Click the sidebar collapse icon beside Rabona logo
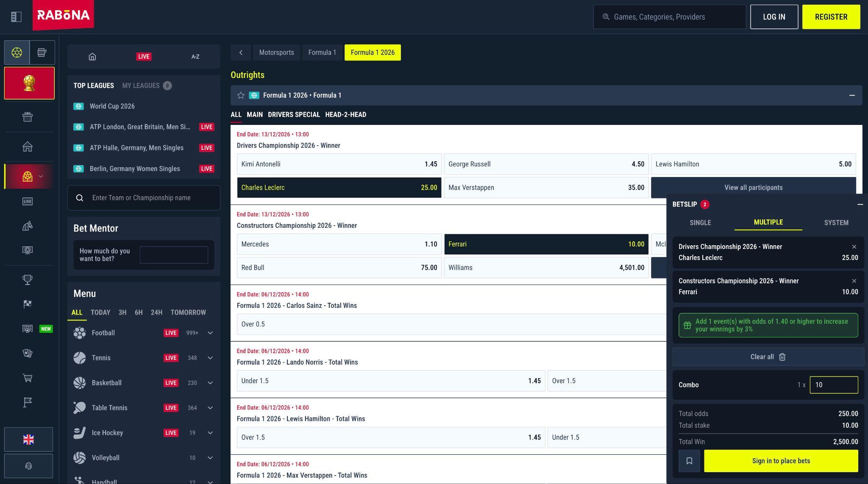This screenshot has width=868, height=484. (16, 17)
